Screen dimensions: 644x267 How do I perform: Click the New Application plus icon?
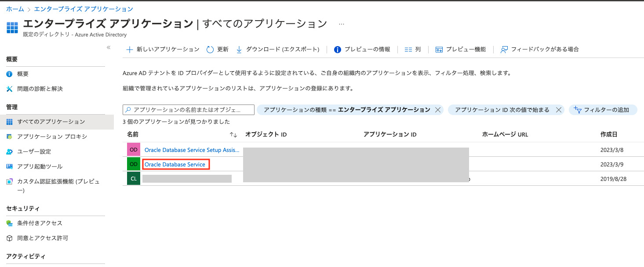(x=130, y=50)
